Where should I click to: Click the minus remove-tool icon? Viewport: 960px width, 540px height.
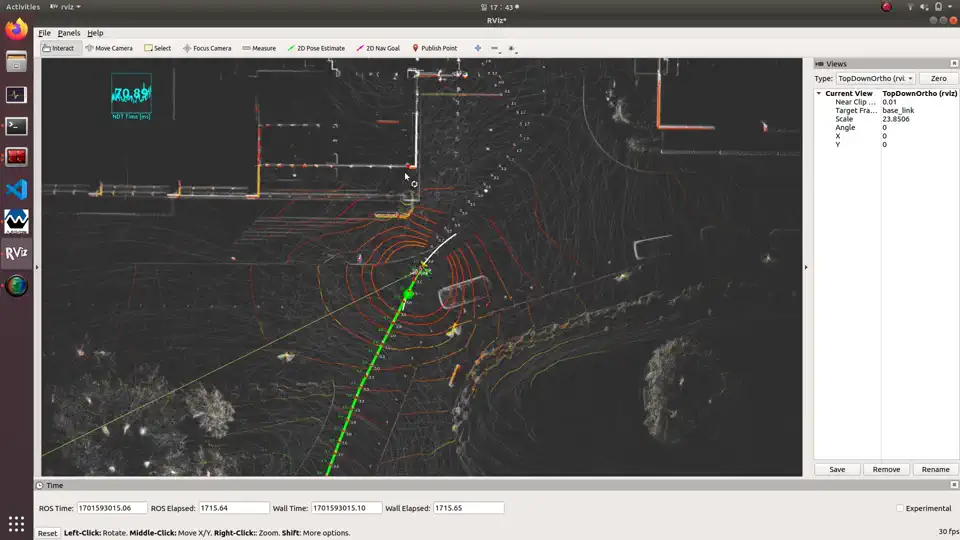coord(495,48)
